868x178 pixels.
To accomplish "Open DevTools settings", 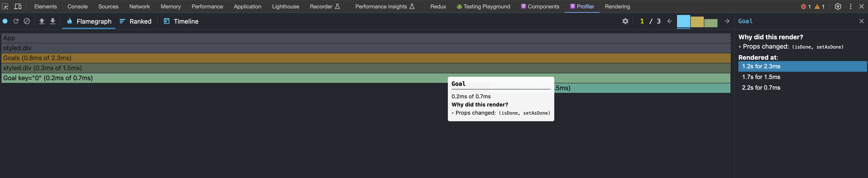I will 838,6.
